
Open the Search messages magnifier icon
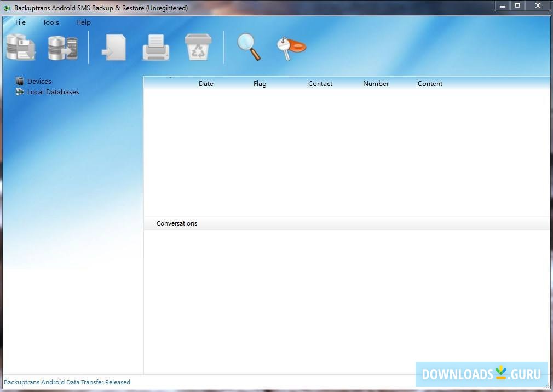248,47
